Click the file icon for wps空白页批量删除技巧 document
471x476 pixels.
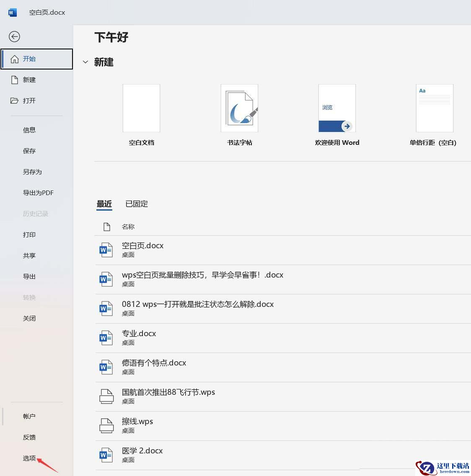click(106, 279)
